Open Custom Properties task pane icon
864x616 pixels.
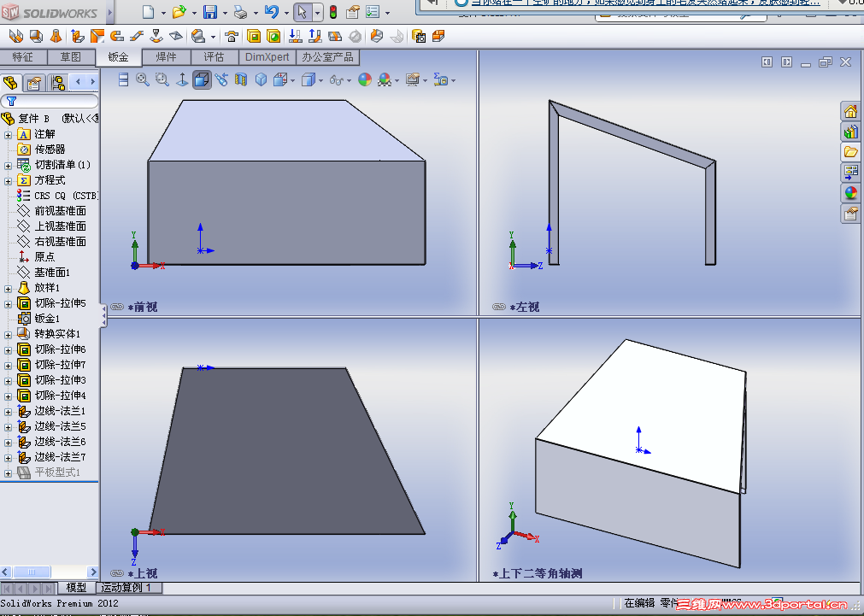(851, 214)
